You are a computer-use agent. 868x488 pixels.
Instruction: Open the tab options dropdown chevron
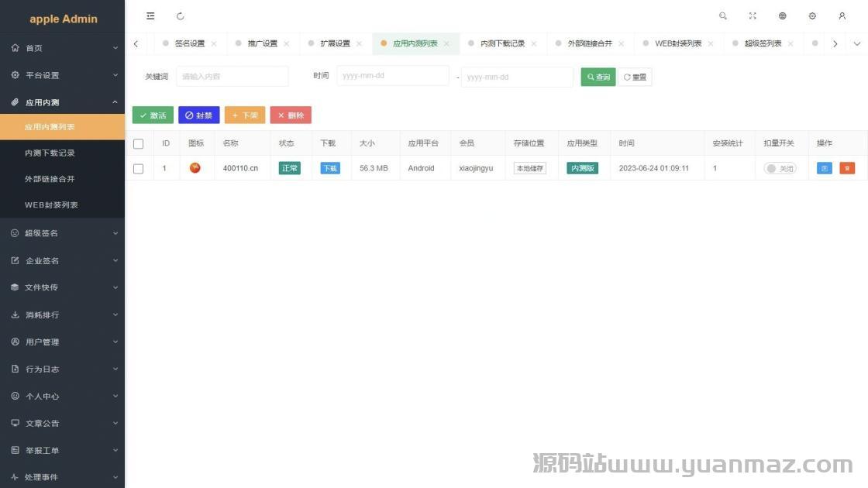856,43
